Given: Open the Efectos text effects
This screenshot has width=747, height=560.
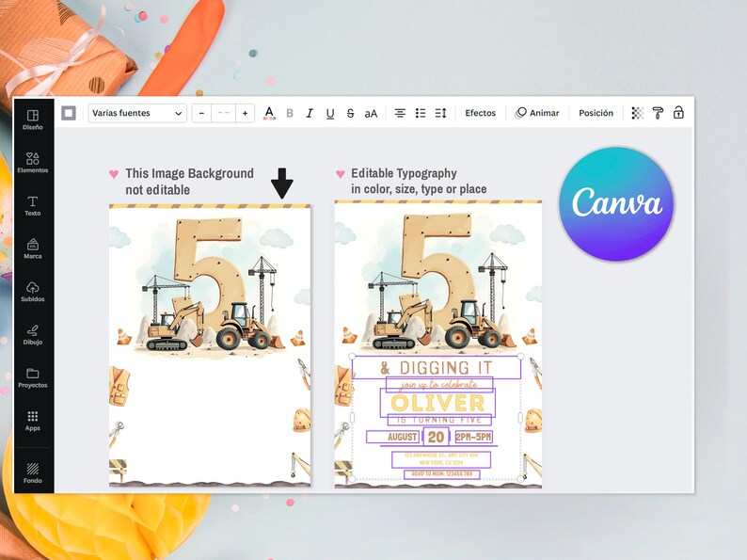Looking at the screenshot, I should (x=480, y=113).
